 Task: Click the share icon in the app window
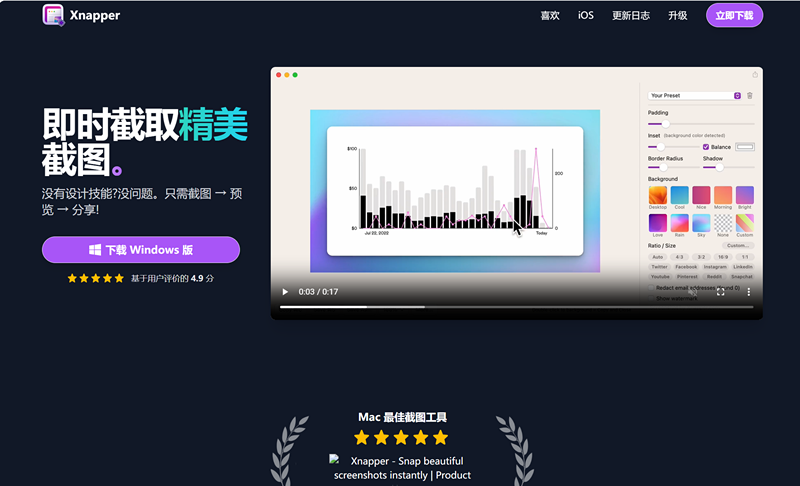click(x=755, y=75)
